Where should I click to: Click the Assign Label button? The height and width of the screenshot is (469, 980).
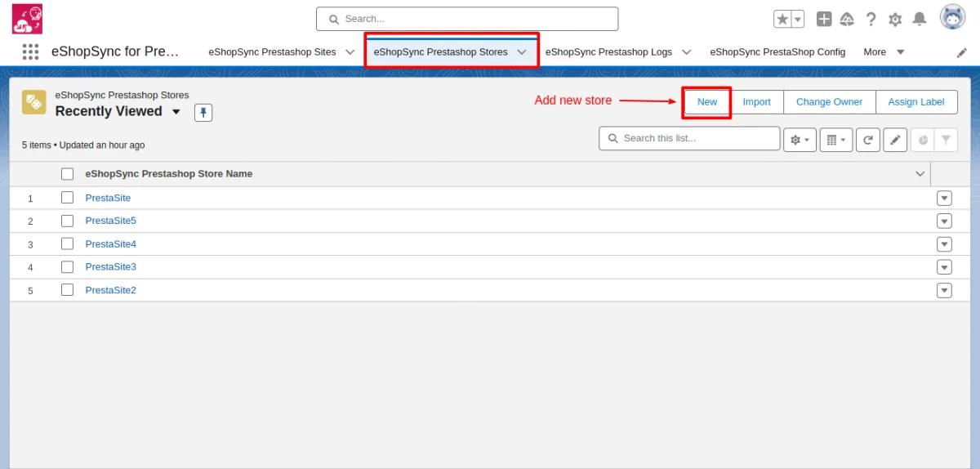click(916, 102)
